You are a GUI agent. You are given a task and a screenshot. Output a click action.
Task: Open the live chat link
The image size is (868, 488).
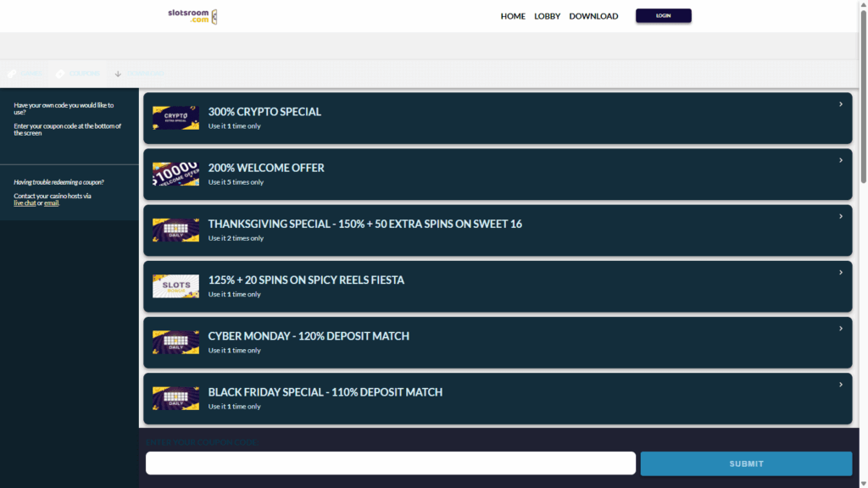(x=25, y=203)
